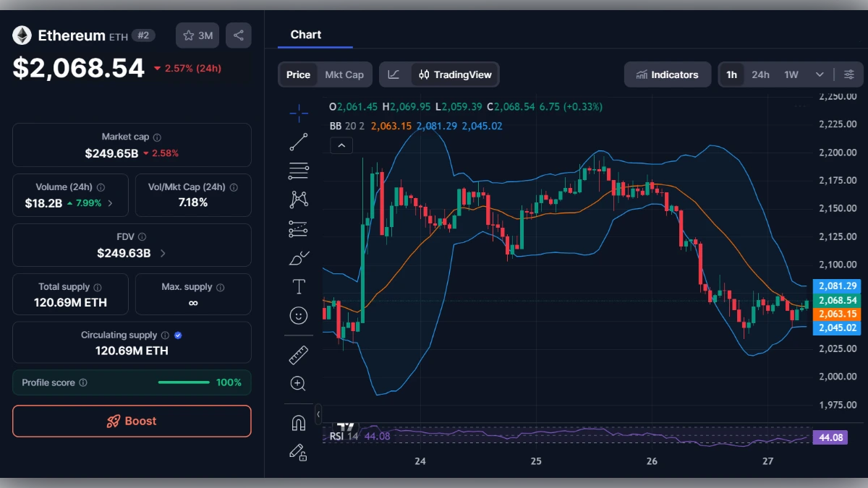Click the Boost button
This screenshot has height=488, width=868.
tap(131, 421)
